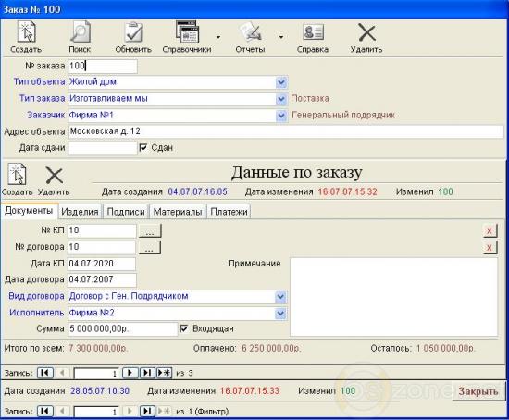The image size is (509, 420).
Task: Toggle the Сдан checkbox
Action: (143, 148)
